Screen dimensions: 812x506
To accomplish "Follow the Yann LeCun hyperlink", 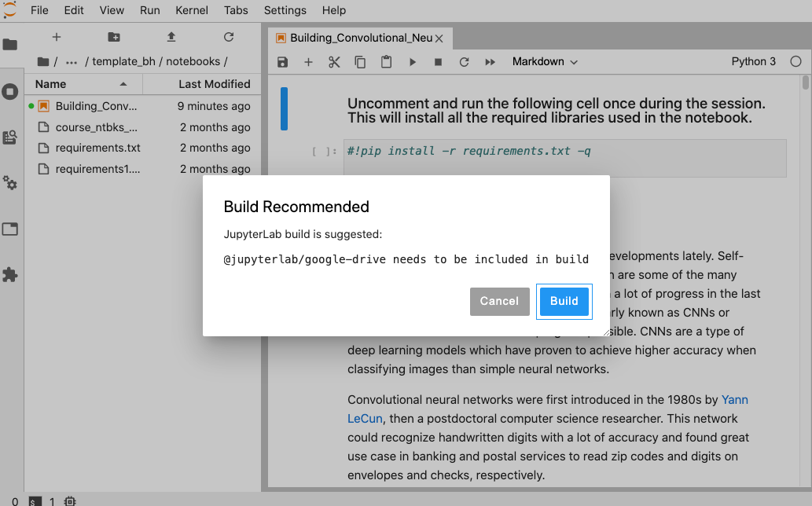I will (734, 399).
